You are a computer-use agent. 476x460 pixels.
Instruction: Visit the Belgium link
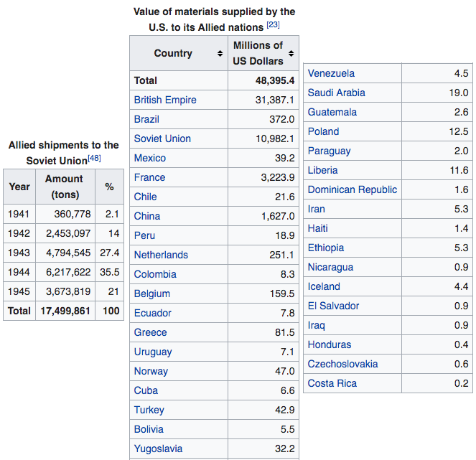pyautogui.click(x=152, y=294)
